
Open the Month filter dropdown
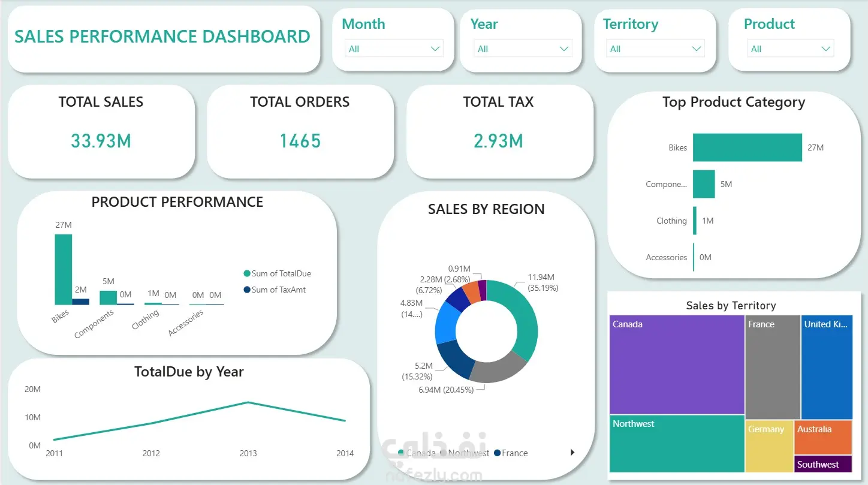pyautogui.click(x=394, y=49)
